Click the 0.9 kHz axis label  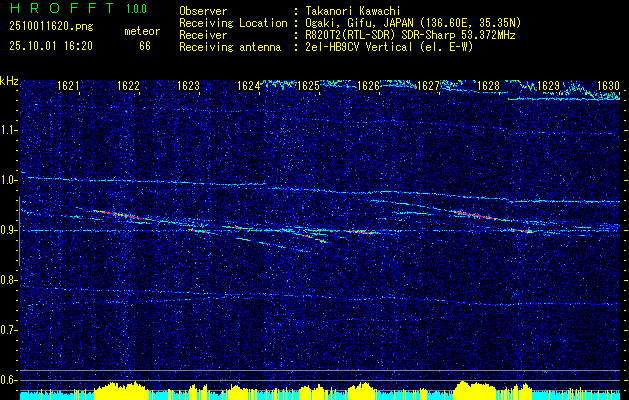point(8,230)
